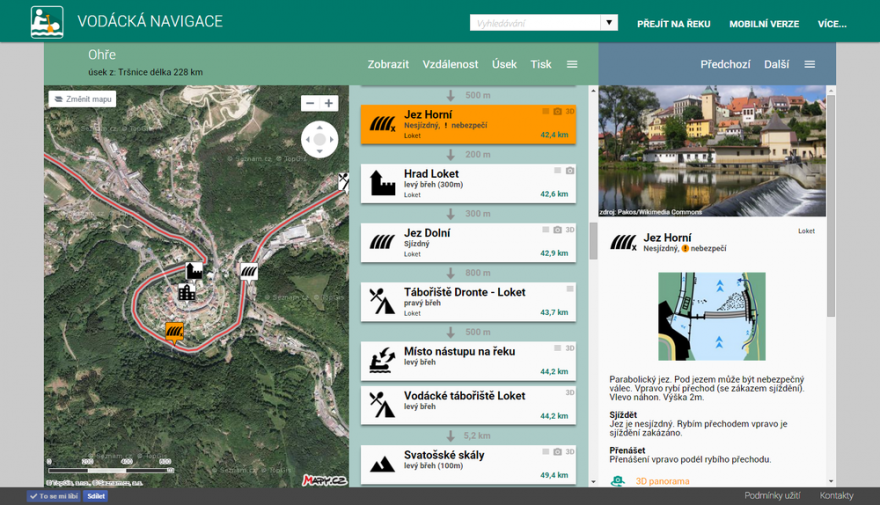Zoom in the map with plus button
The height and width of the screenshot is (505, 880).
coord(329,103)
